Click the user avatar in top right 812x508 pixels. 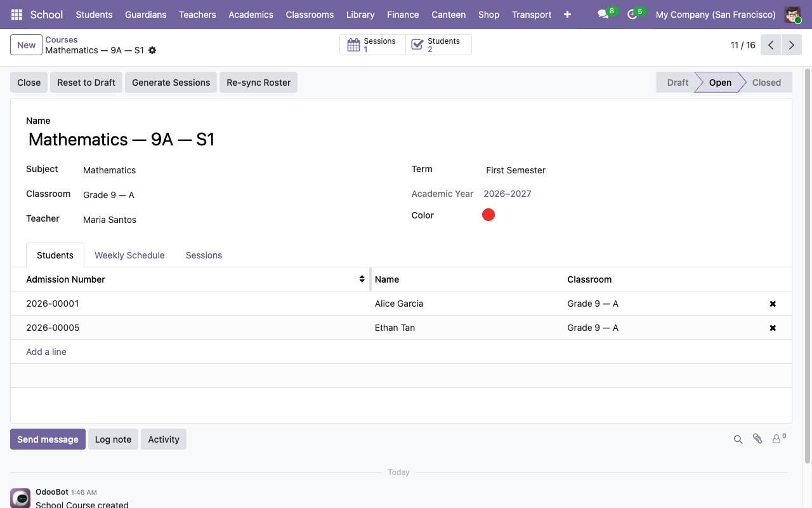tap(792, 15)
